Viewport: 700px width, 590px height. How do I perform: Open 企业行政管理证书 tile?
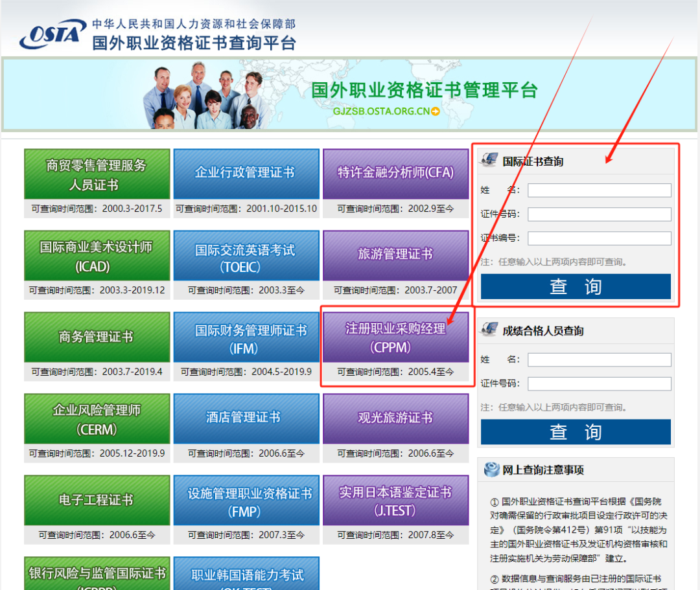pos(246,174)
